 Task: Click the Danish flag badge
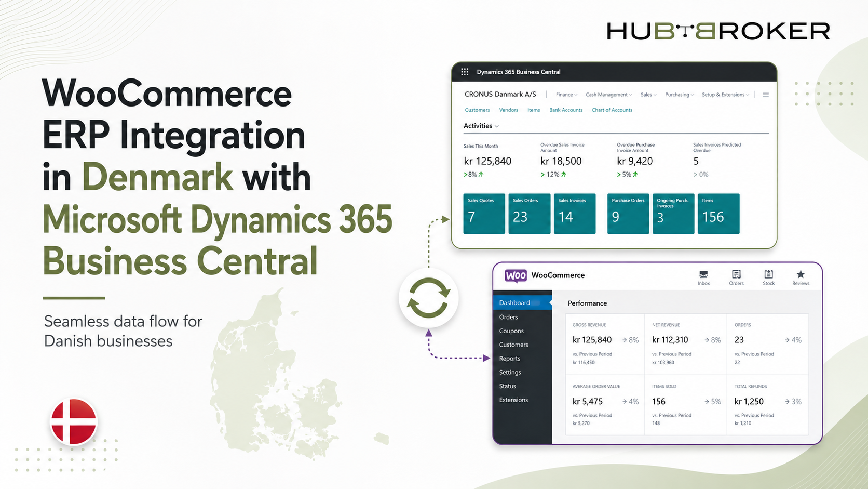74,421
